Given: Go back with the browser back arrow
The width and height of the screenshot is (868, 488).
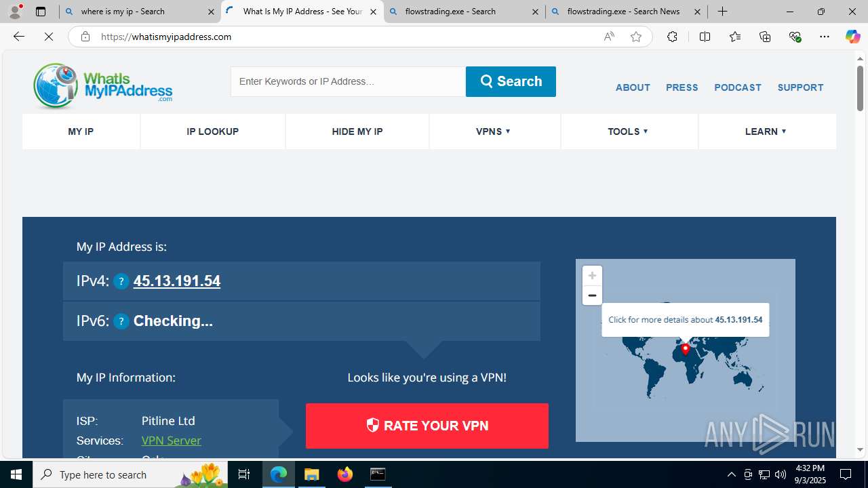Looking at the screenshot, I should click(x=19, y=37).
